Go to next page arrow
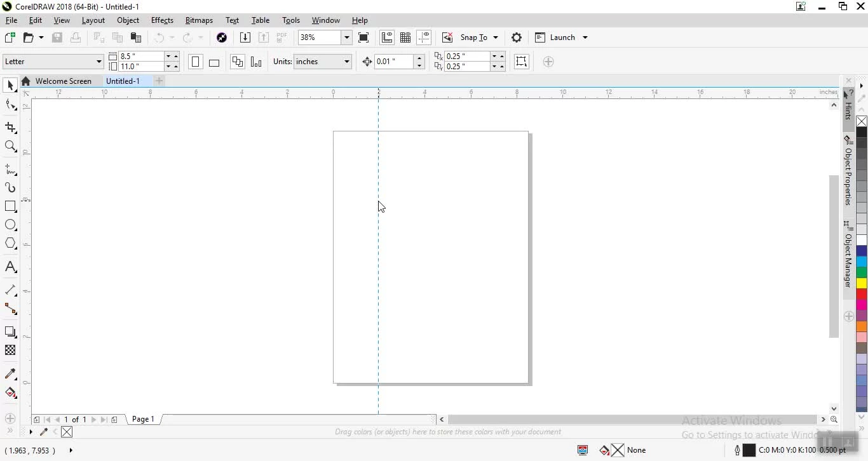Image resolution: width=868 pixels, height=461 pixels. pos(93,420)
